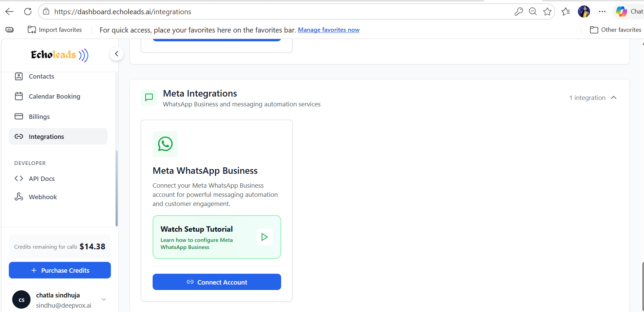Select the Integrations link icon

click(19, 136)
